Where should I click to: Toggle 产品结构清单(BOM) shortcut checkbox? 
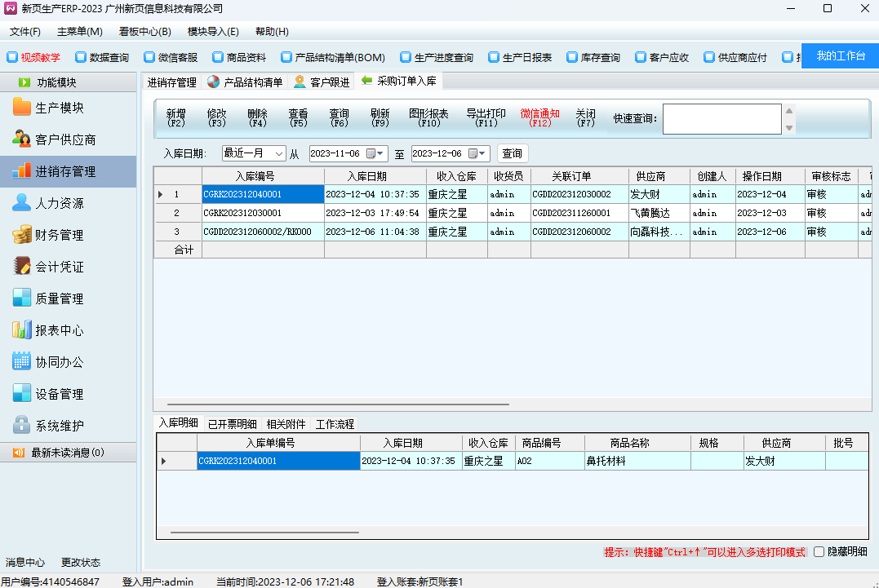286,56
